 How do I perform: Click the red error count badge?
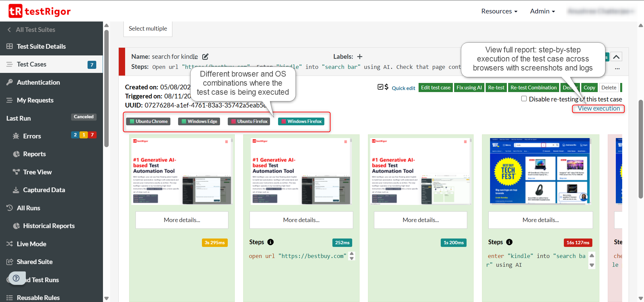[x=92, y=135]
